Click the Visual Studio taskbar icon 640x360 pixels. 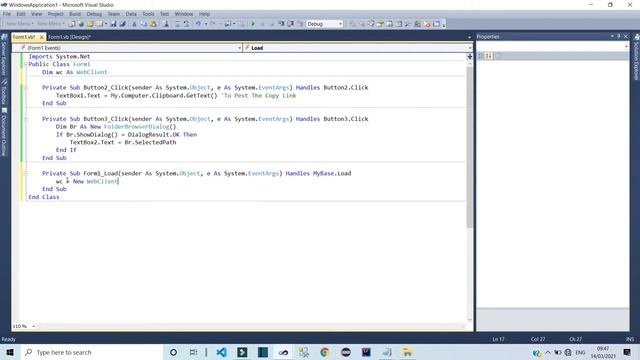point(283,352)
